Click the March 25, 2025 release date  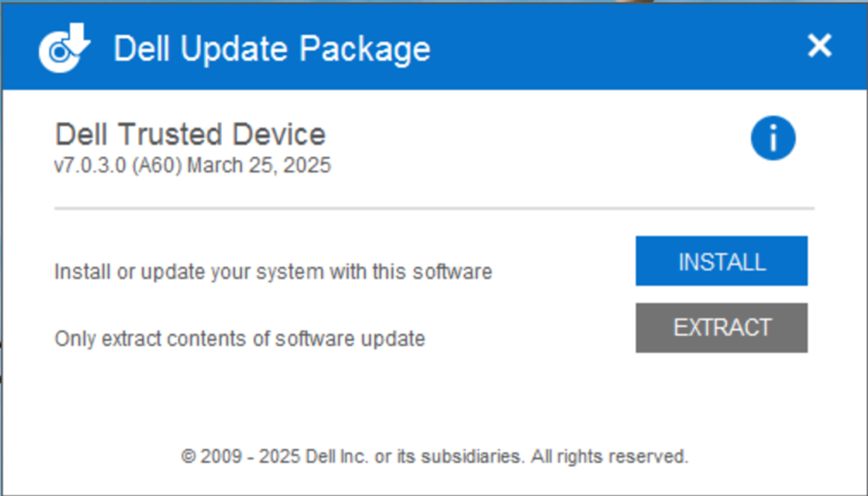pyautogui.click(x=259, y=166)
